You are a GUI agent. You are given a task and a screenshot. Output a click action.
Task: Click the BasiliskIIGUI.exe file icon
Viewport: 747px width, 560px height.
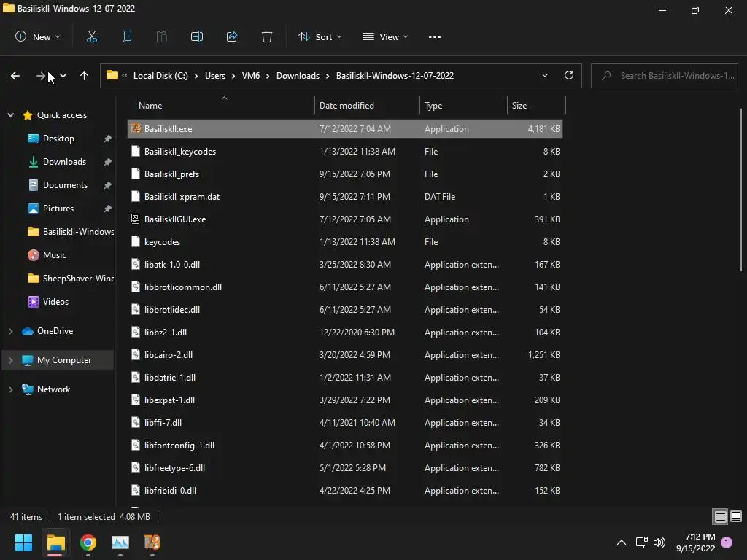pos(136,219)
